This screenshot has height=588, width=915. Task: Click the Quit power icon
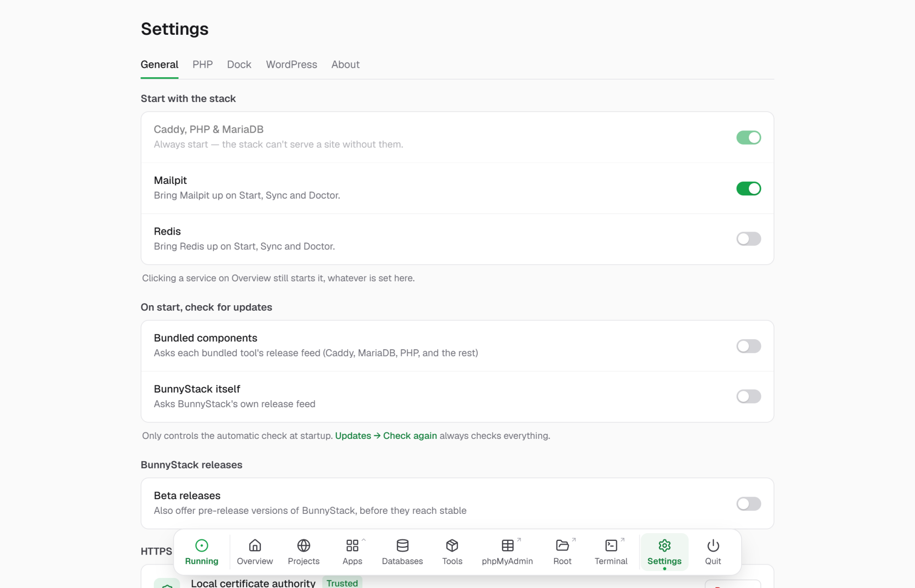(713, 545)
